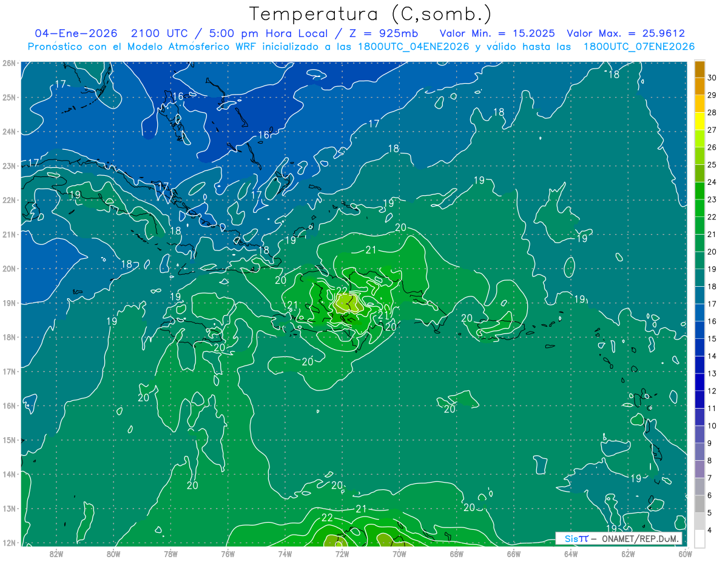The height and width of the screenshot is (562, 728).
Task: Click latitude axis label "24N"
Action: [x=8, y=132]
